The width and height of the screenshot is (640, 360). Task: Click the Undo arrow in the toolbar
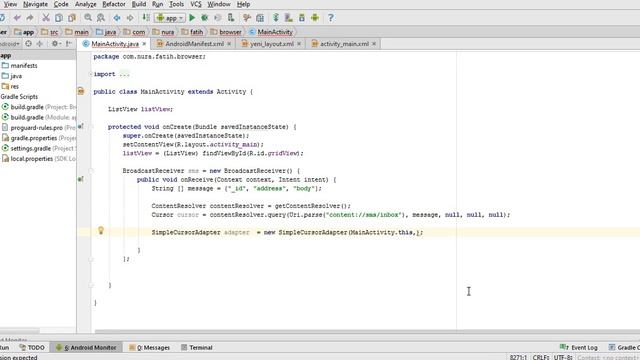click(17, 18)
